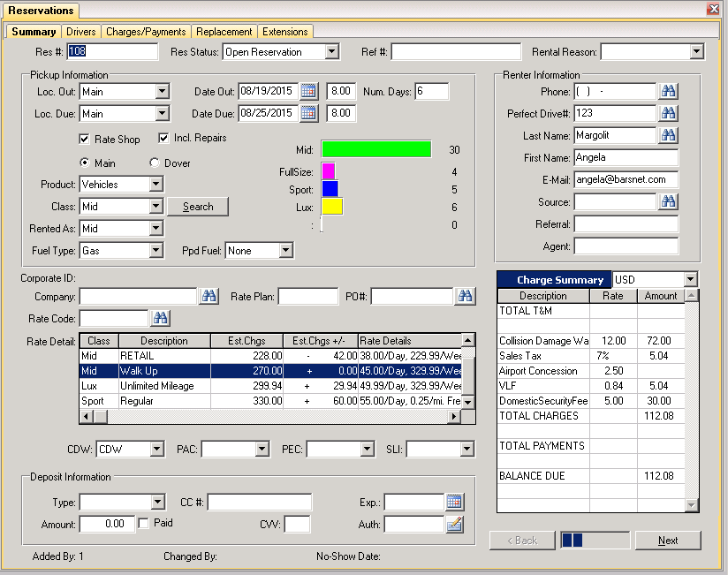The width and height of the screenshot is (728, 575).
Task: Look up Source with binoculars icon
Action: pos(668,201)
